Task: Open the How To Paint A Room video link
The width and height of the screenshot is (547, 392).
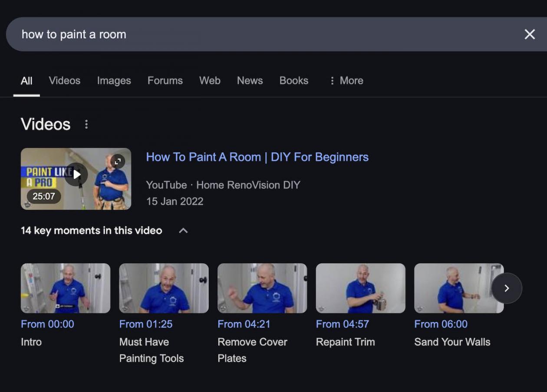Action: [257, 157]
